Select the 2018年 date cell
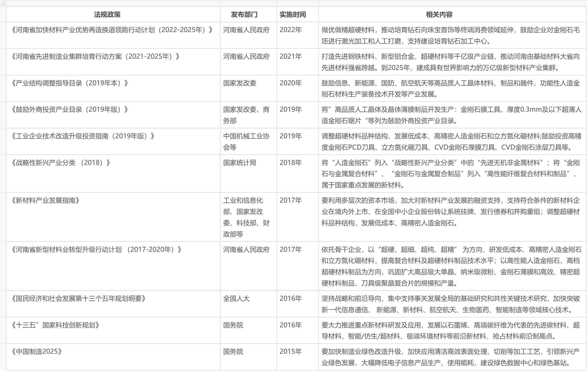Screen dimensions: 588x372 (x=298, y=173)
